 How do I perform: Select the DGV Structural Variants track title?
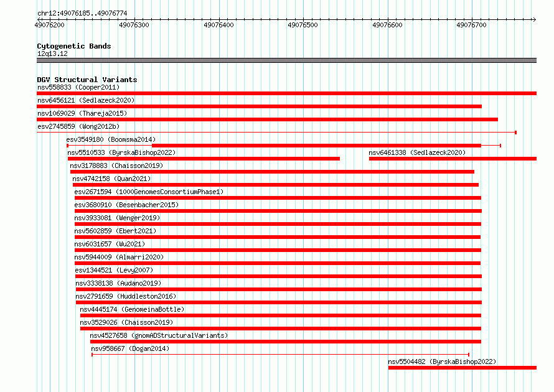(87, 80)
